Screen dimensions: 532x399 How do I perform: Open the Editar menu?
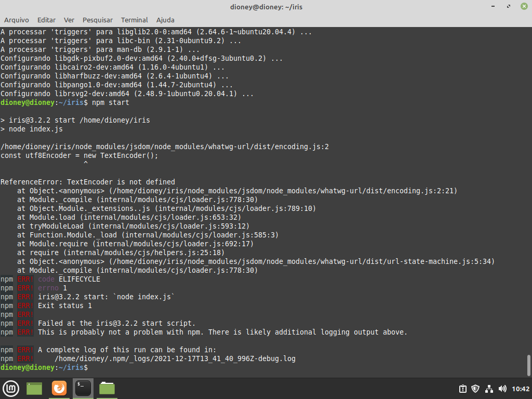click(46, 20)
